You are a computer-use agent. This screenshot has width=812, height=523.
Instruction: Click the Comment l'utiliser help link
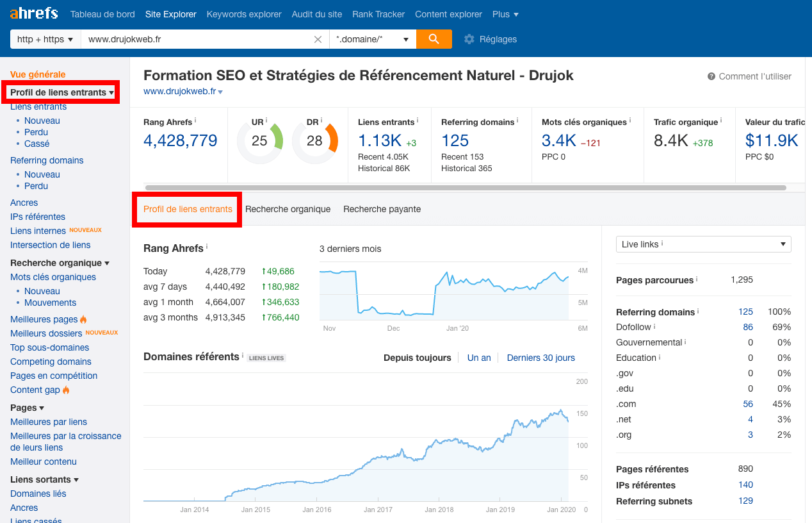755,76
